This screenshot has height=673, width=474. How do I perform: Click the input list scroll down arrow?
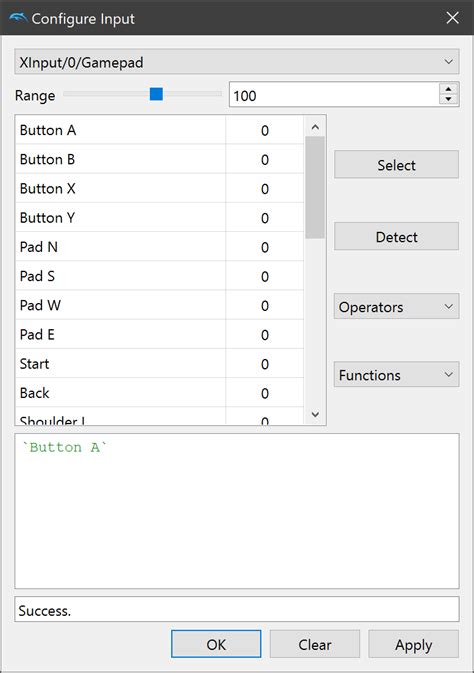[x=315, y=414]
